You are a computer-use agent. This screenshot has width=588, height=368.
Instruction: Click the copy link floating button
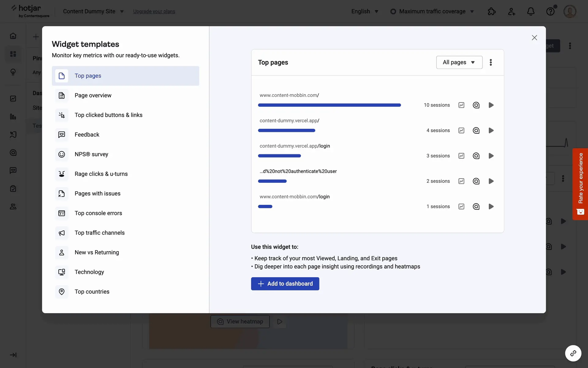573,353
